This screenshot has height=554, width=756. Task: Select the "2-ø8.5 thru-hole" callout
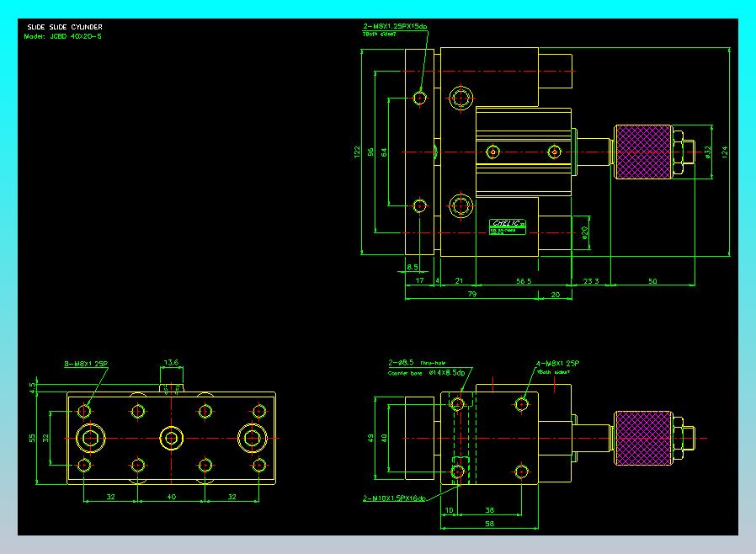[x=417, y=363]
